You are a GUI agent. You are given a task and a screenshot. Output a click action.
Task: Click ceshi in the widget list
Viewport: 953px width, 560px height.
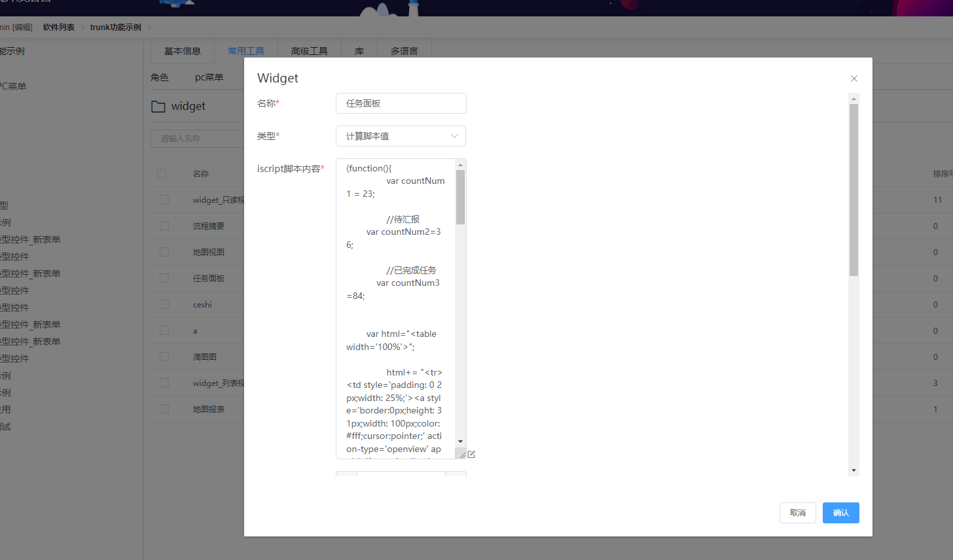[202, 304]
